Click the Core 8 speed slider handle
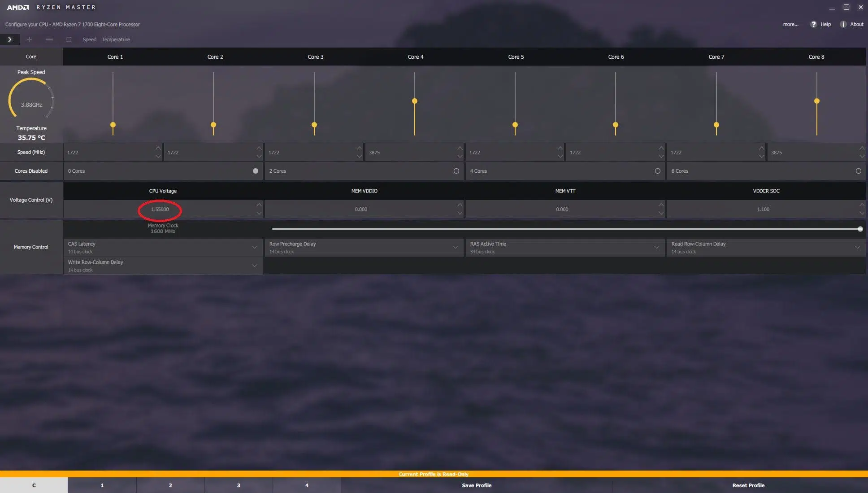Screen dimensions: 868x493 tap(817, 101)
